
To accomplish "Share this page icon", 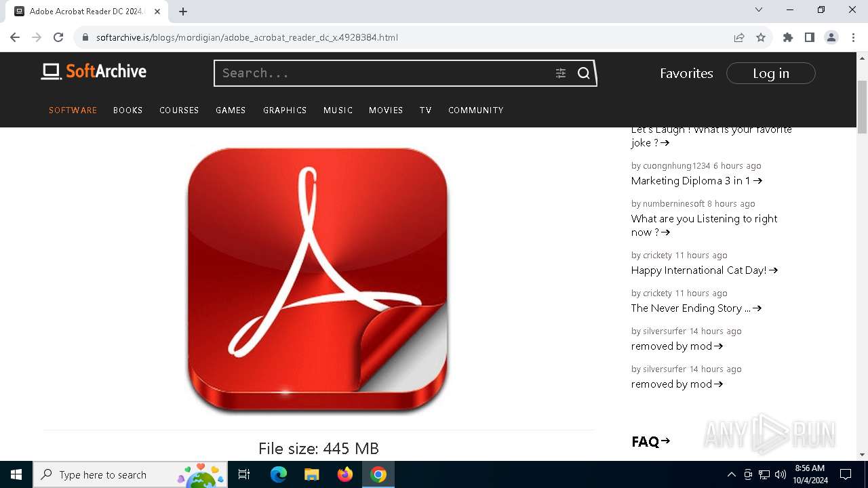I will click(739, 37).
